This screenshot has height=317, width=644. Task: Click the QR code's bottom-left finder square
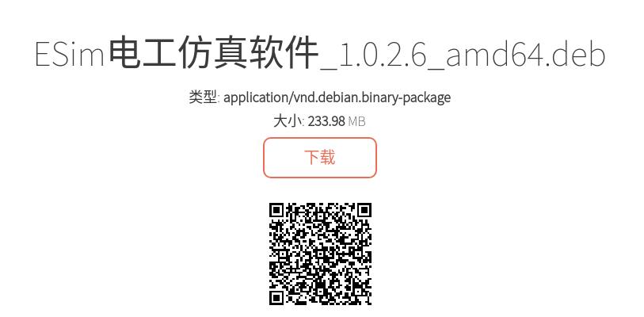pos(277,297)
